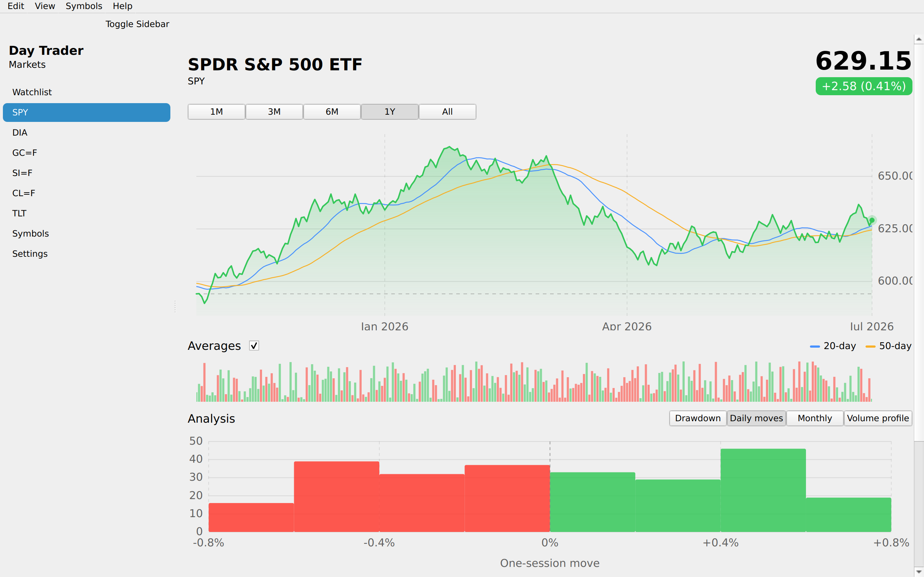Screen dimensions: 924x577
Task: Click Toggle Sidebar toolbar button
Action: 137,24
